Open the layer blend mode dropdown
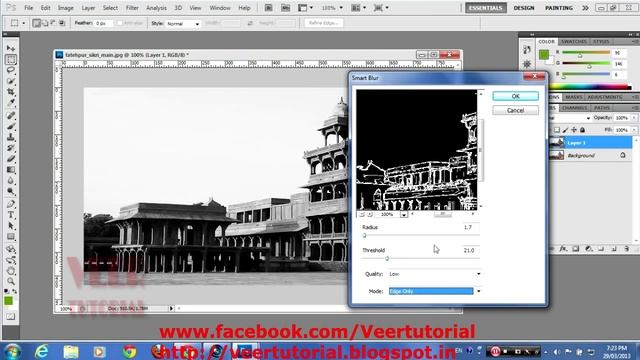The image size is (640, 360). [x=570, y=118]
